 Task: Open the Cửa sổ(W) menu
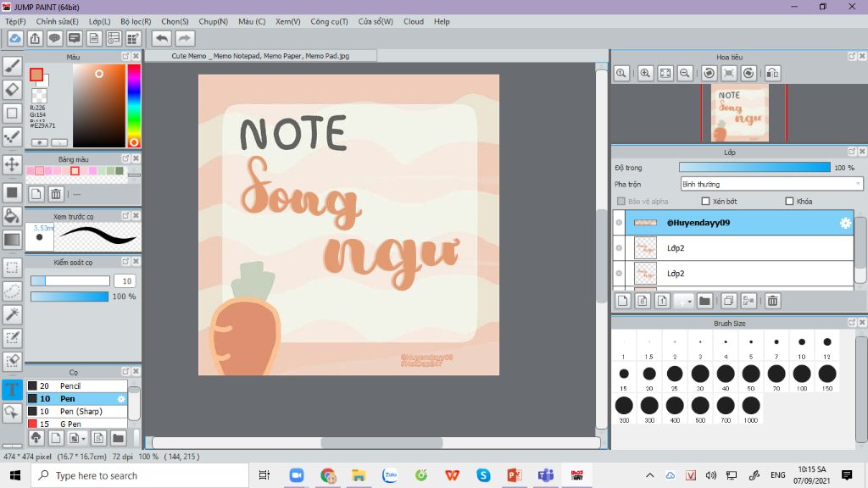pyautogui.click(x=376, y=21)
